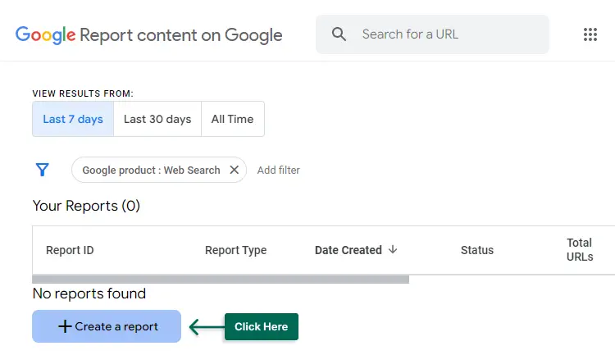The height and width of the screenshot is (364, 615).
Task: Click the blue filter funnel icon
Action: pyautogui.click(x=43, y=170)
